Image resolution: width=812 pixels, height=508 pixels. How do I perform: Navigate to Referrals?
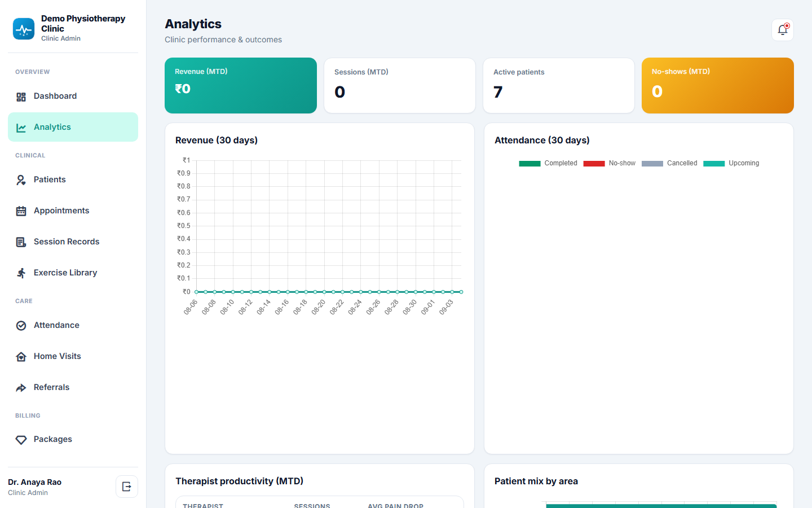coord(73,387)
